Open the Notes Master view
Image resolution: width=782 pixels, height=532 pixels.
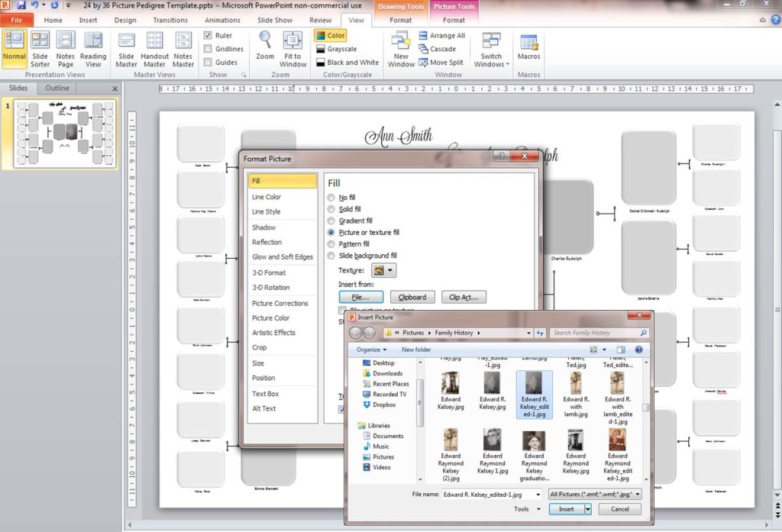click(183, 48)
